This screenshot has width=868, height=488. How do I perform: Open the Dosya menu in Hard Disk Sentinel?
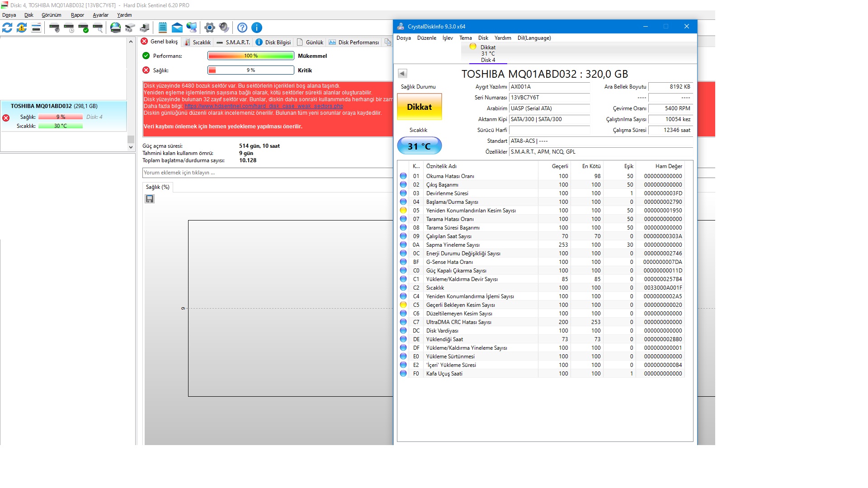tap(9, 15)
